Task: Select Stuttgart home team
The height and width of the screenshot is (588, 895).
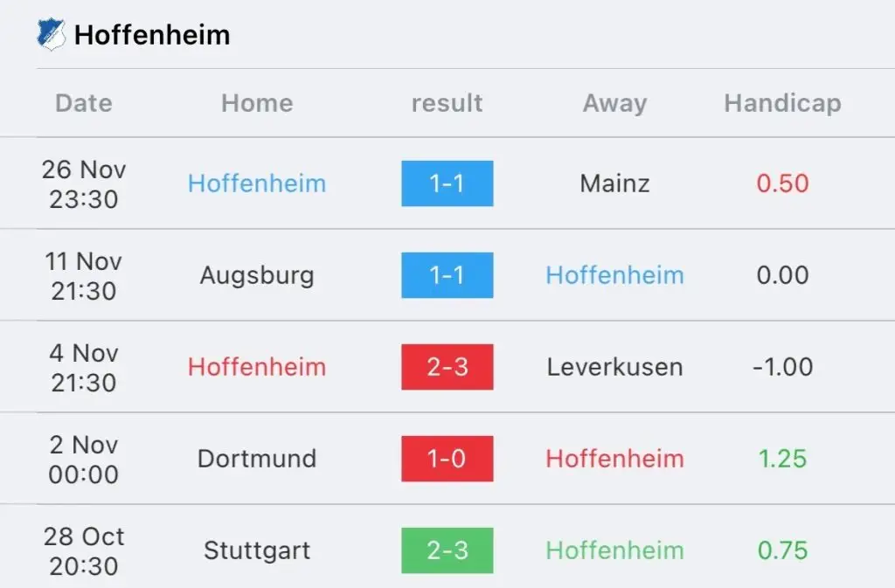Action: 258,551
